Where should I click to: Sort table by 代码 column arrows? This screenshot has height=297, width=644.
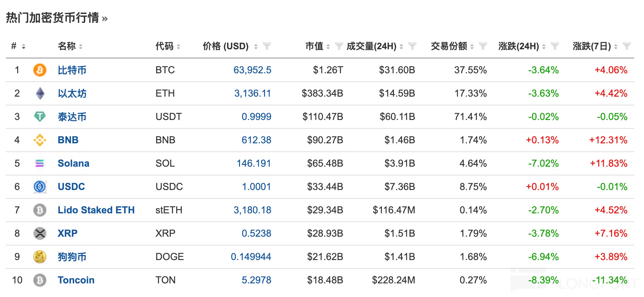click(178, 47)
